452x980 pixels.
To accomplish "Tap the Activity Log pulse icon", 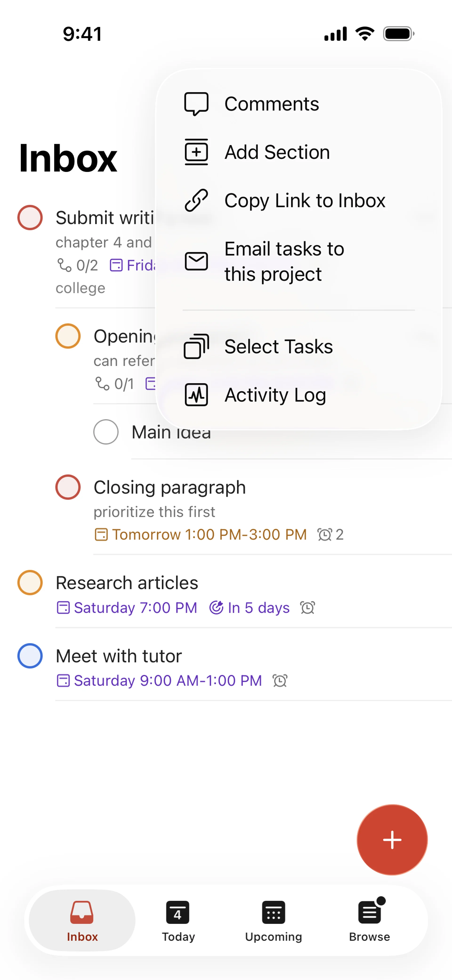I will pyautogui.click(x=196, y=395).
